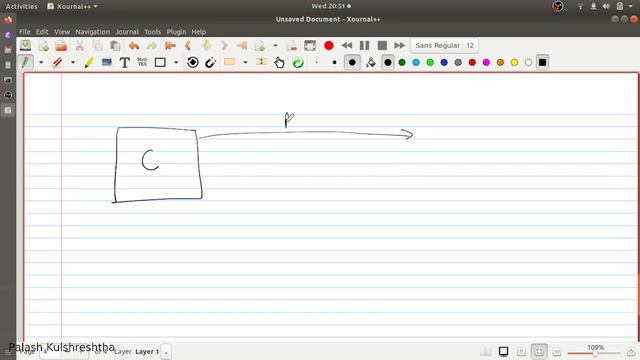Click the Redo arrow icon

point(151,45)
